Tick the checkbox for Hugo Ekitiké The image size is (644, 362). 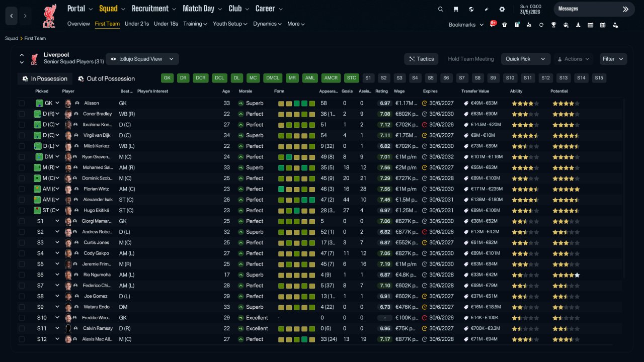click(22, 211)
